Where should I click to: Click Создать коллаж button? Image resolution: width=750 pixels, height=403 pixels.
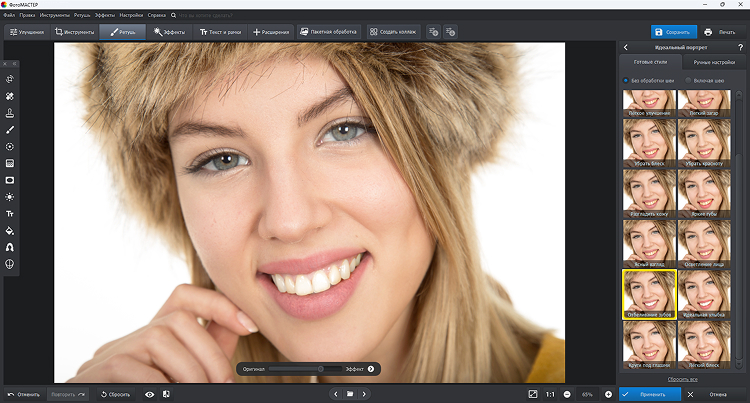pyautogui.click(x=393, y=32)
